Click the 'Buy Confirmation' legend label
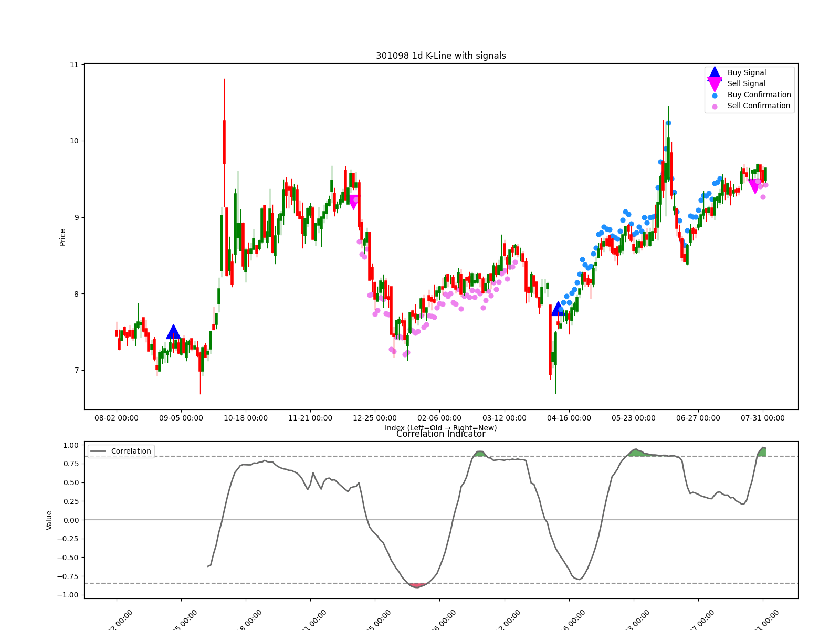This screenshot has width=840, height=630. (759, 95)
